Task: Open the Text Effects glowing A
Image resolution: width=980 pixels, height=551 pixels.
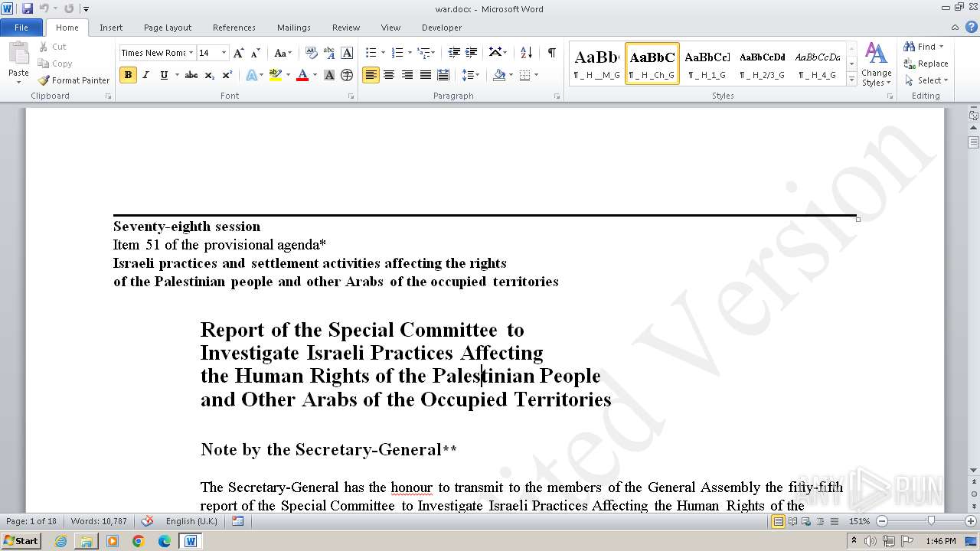Action: (251, 75)
